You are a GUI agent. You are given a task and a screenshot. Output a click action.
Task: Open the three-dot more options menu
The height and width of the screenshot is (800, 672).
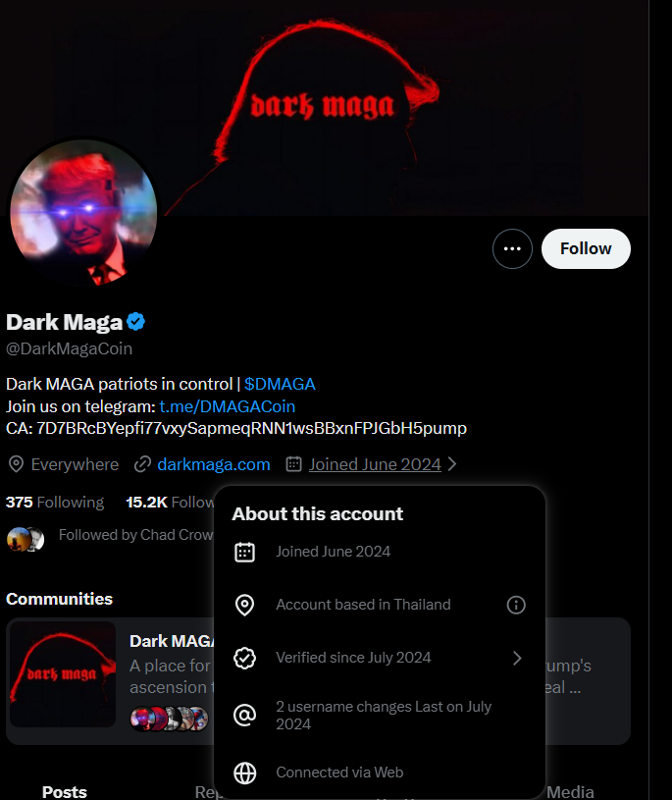click(x=512, y=249)
